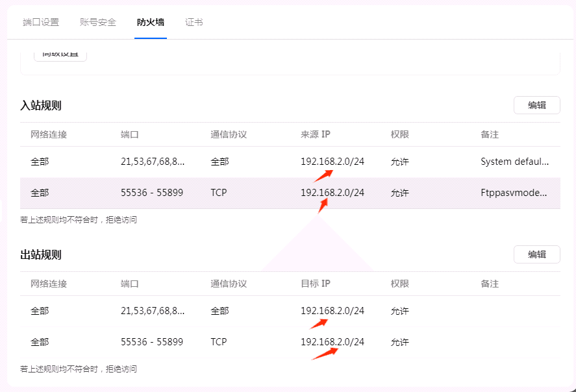
Task: Click the 出站规则 section heading
Action: click(41, 254)
